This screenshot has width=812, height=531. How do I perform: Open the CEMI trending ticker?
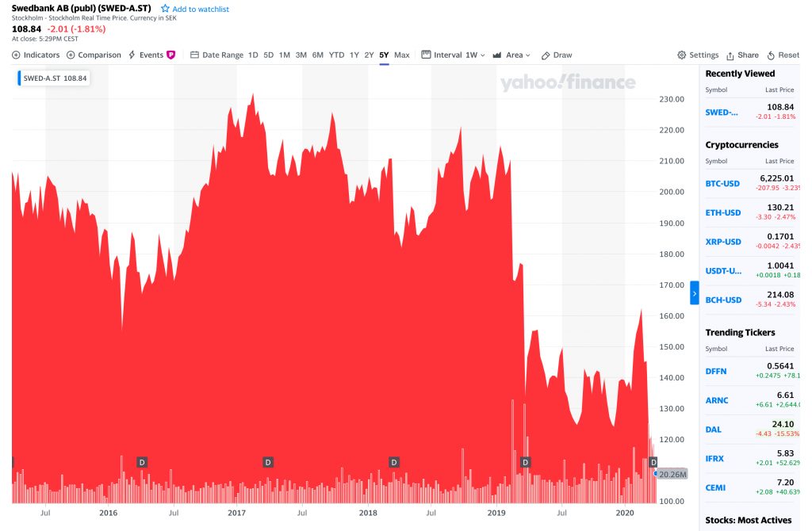tap(716, 487)
